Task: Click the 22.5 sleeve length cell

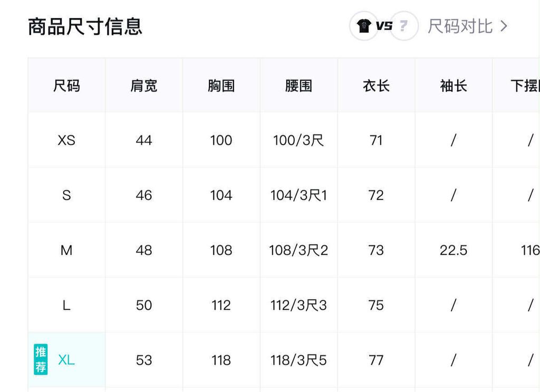Action: 454,250
